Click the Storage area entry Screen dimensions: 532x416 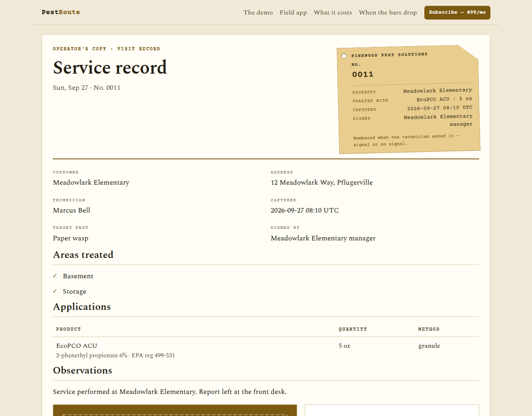[x=75, y=292]
